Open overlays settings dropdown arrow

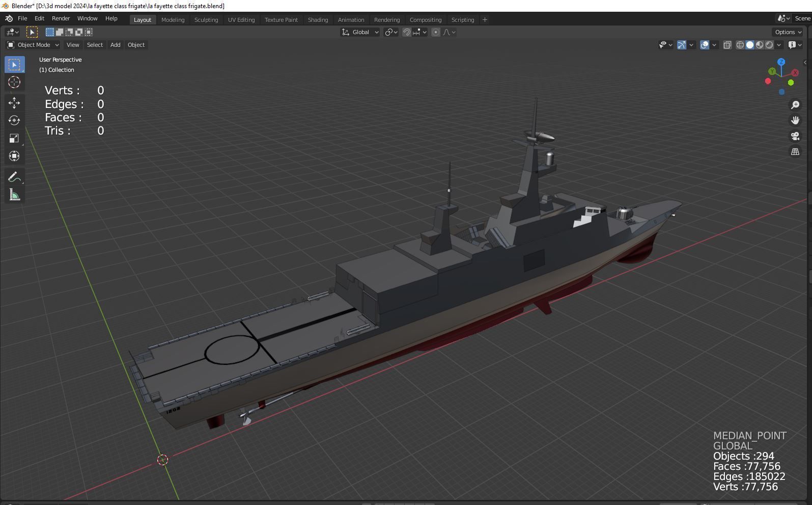click(714, 45)
